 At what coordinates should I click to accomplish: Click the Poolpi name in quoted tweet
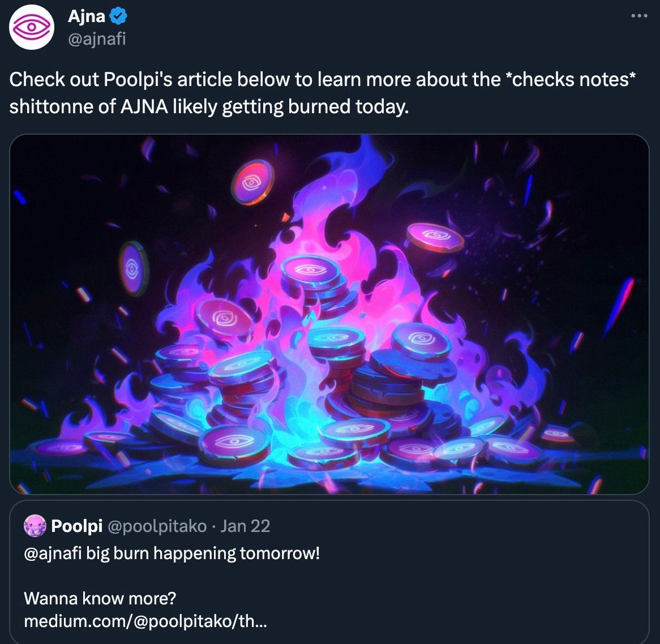(76, 526)
